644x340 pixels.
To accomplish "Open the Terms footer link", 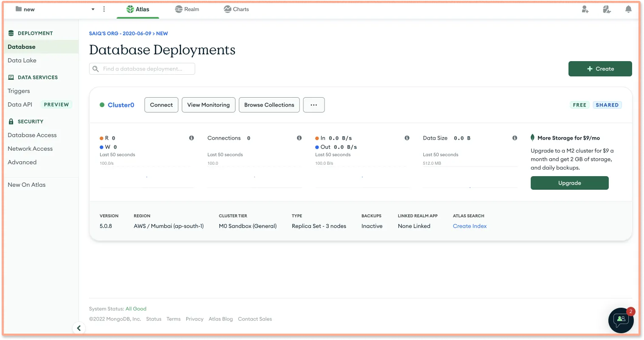I will point(174,319).
